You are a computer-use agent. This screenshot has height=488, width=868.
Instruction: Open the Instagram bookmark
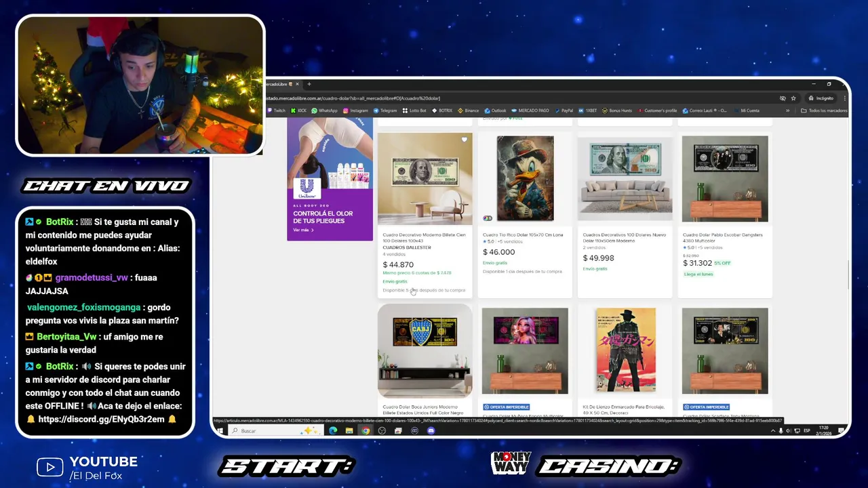(355, 110)
